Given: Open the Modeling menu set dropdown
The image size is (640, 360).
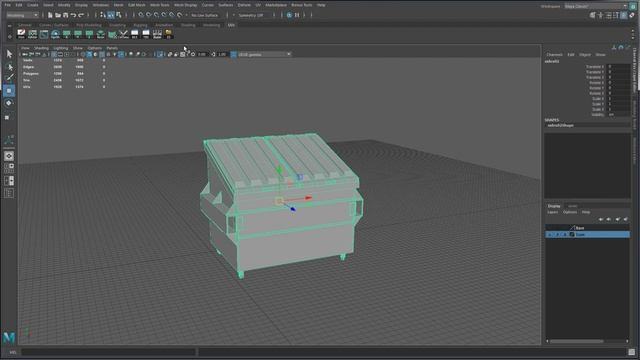Looking at the screenshot, I should point(22,15).
